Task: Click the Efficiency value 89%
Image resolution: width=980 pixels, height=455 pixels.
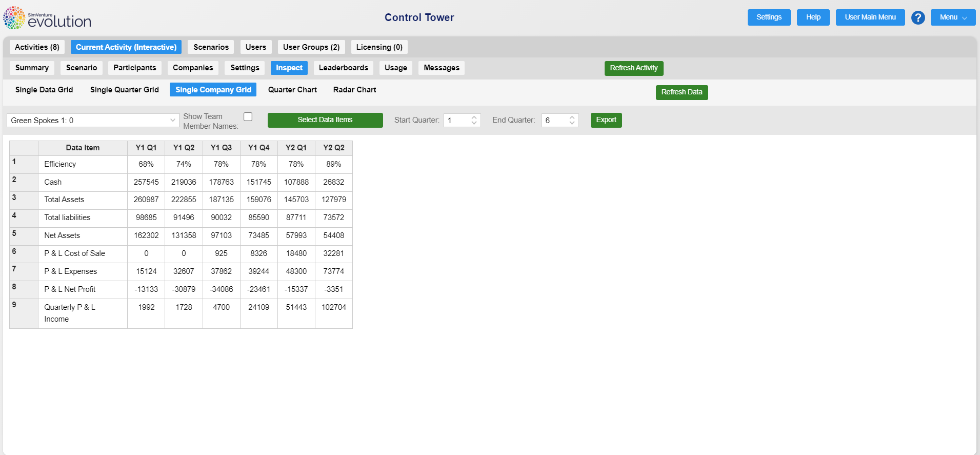Action: tap(334, 164)
